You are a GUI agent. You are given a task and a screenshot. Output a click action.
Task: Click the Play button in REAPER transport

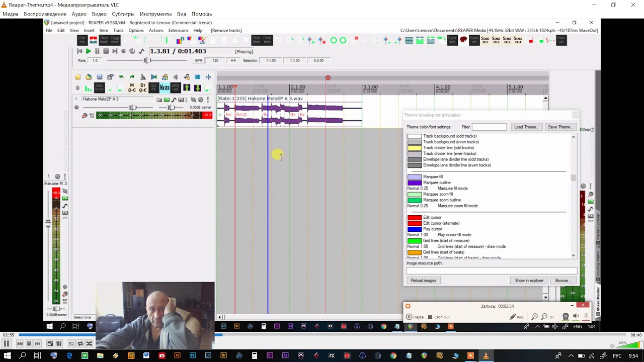(88, 51)
